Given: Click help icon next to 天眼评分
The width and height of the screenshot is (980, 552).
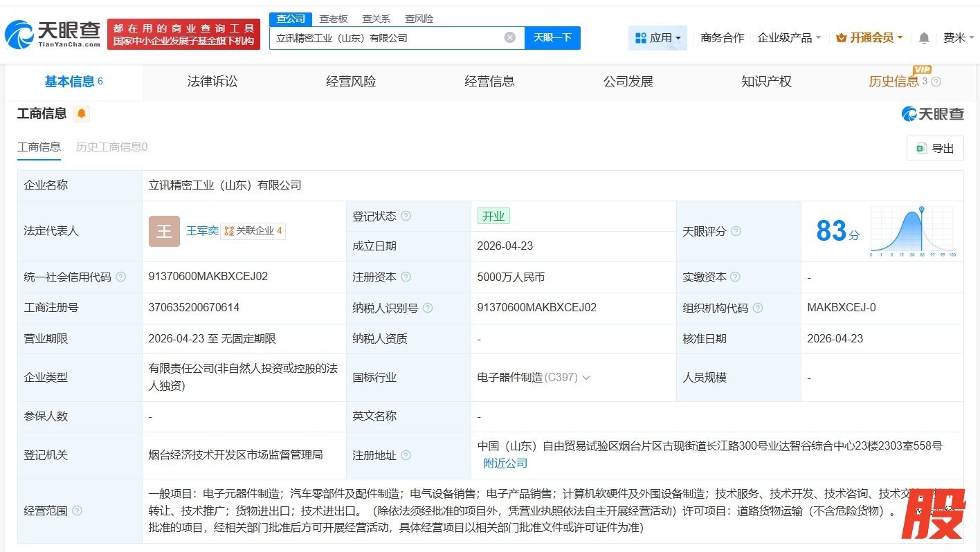Looking at the screenshot, I should click(736, 231).
